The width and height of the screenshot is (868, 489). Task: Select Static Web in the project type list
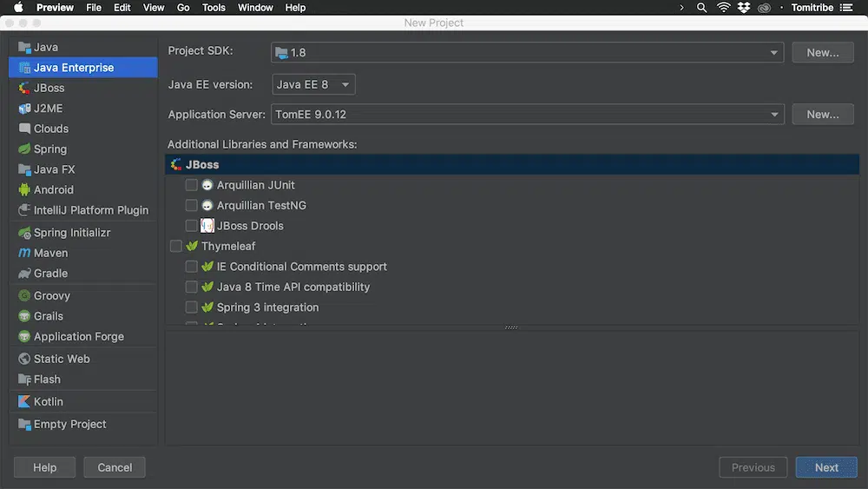click(x=62, y=359)
